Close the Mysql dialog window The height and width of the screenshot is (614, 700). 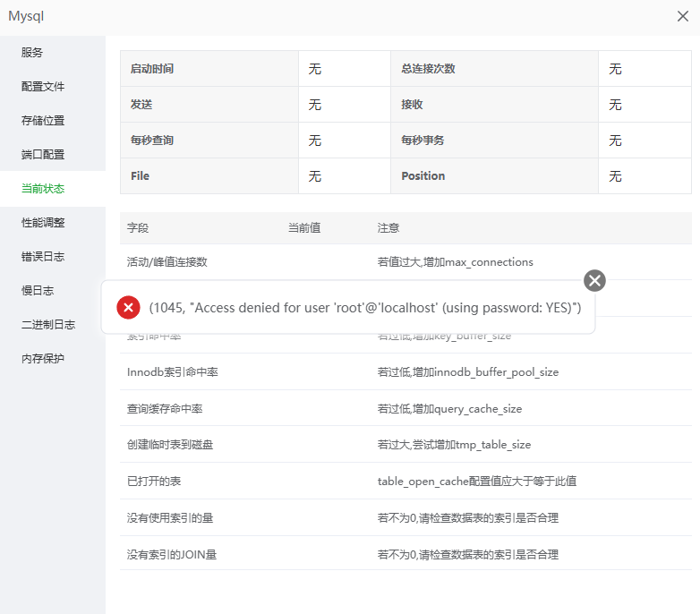pos(683,16)
